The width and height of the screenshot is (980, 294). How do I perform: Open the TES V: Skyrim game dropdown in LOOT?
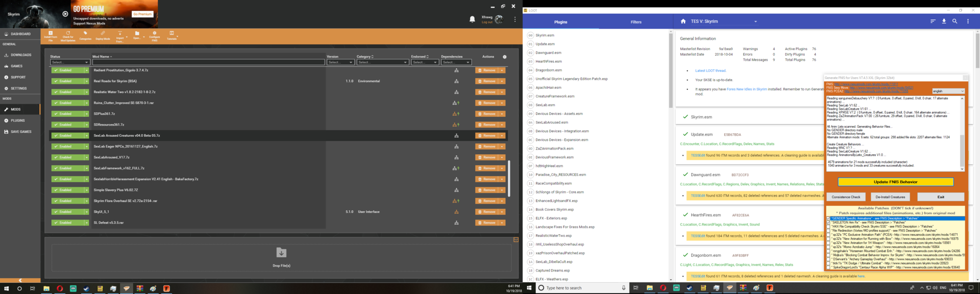pos(724,21)
